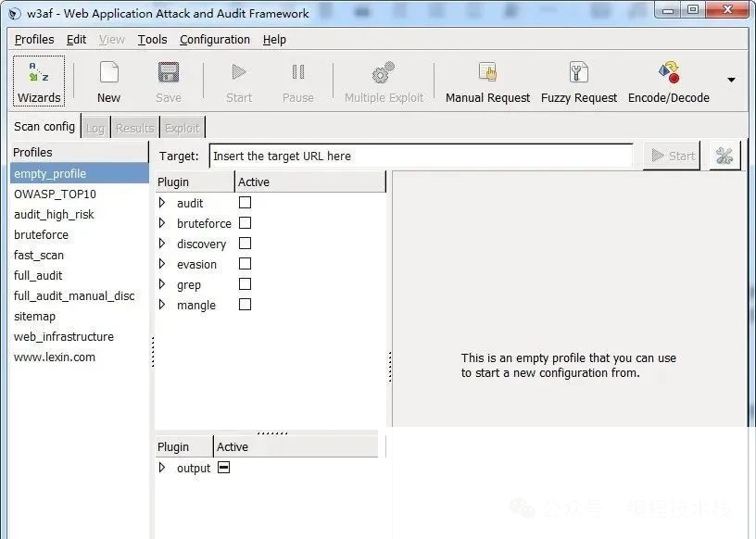Click the Save floppy disk icon
This screenshot has height=539, width=756.
[169, 73]
